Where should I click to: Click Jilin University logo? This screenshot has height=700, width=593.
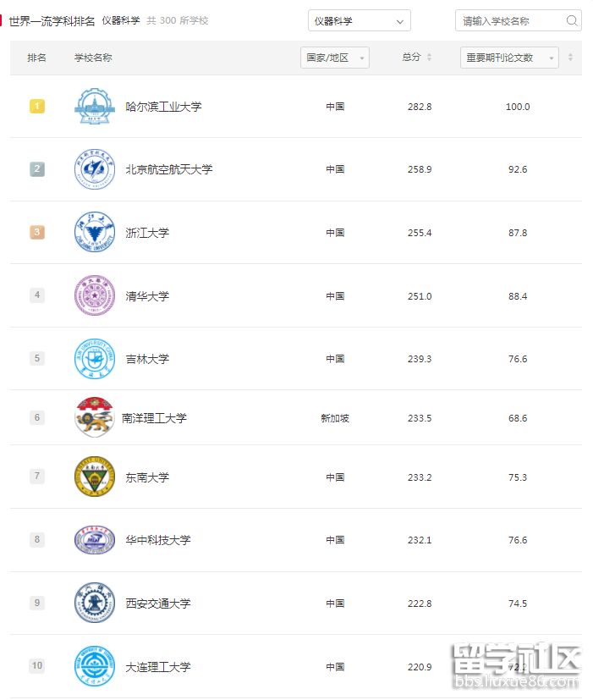tap(94, 358)
